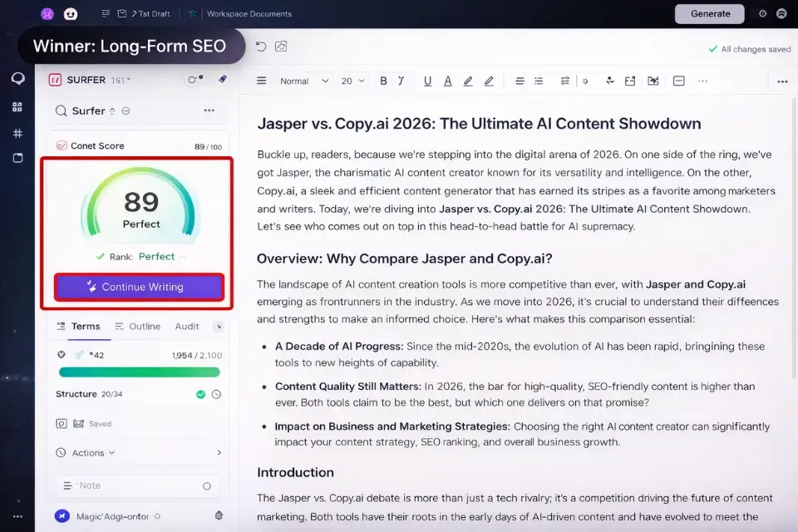Click the chat icon in the left sidebar
798x532 pixels.
coord(17,78)
